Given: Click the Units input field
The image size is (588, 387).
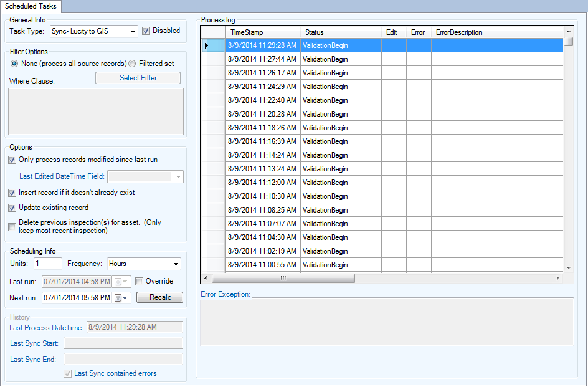Looking at the screenshot, I should click(x=47, y=264).
